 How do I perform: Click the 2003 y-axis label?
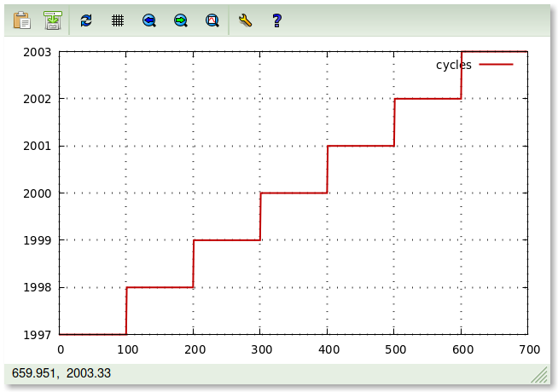coord(38,52)
